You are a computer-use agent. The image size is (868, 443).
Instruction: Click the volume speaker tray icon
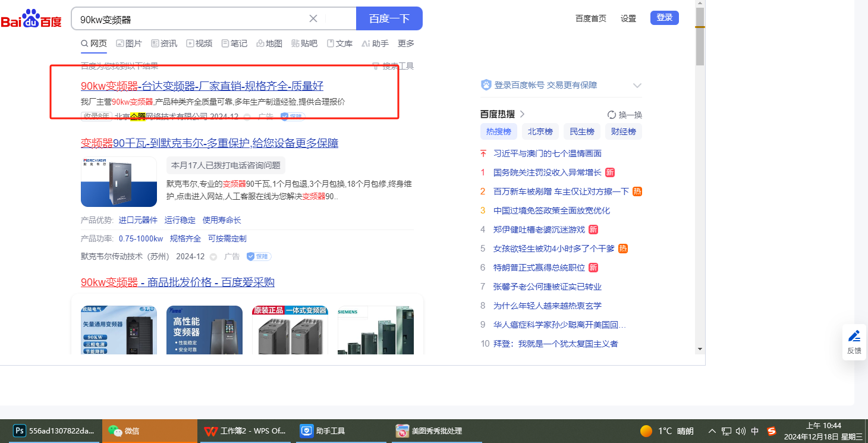point(741,431)
